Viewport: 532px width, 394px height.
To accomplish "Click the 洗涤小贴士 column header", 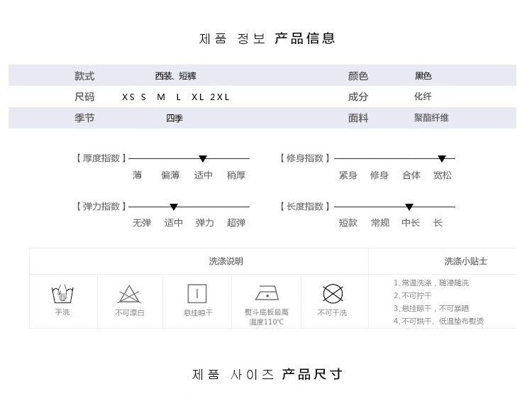I will pos(465,261).
